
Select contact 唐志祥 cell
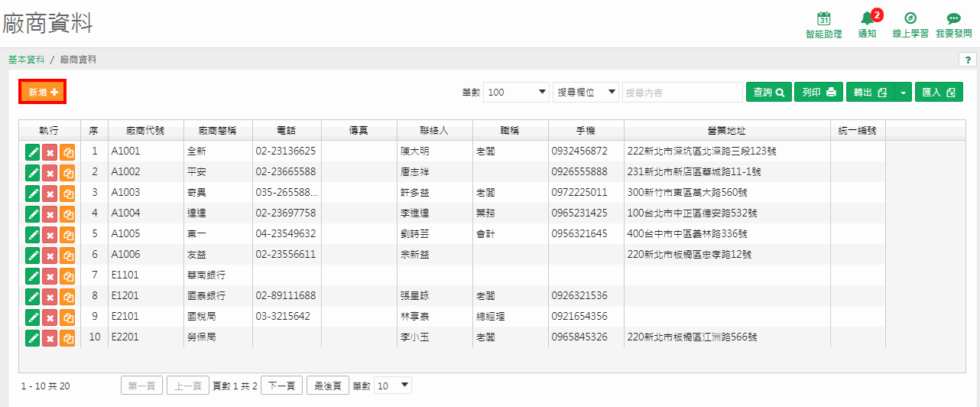point(435,172)
